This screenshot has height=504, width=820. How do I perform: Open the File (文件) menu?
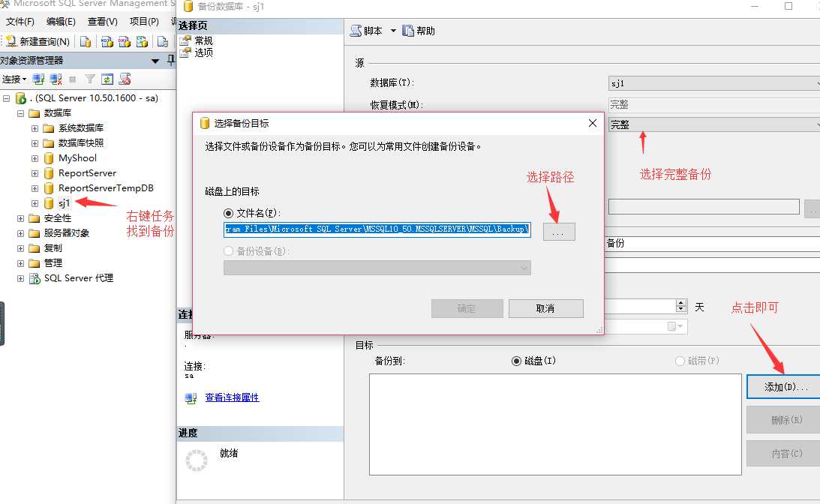pos(20,22)
